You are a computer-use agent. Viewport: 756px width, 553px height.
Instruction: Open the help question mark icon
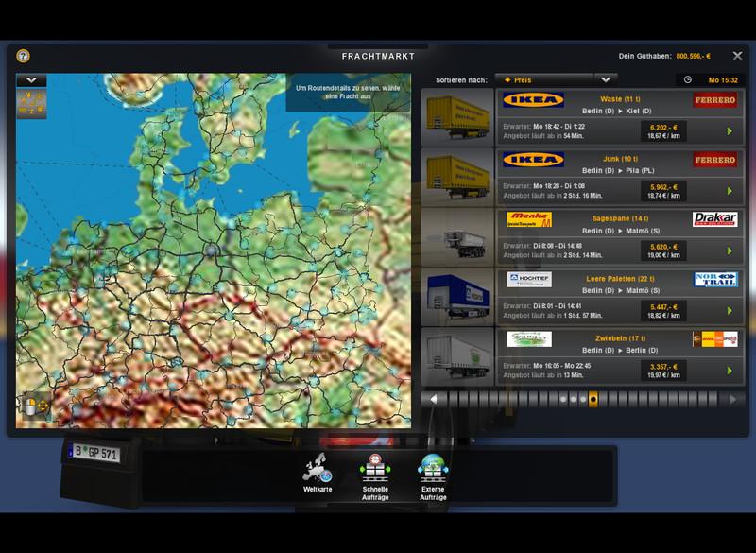[23, 56]
